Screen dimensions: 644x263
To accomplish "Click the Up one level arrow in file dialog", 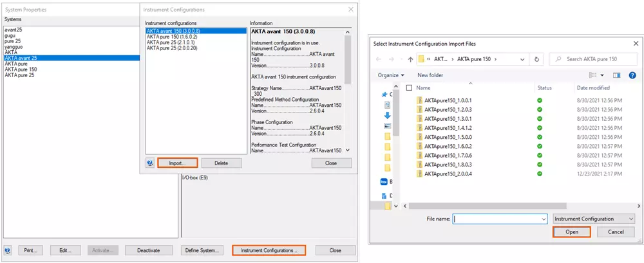I will tap(410, 59).
